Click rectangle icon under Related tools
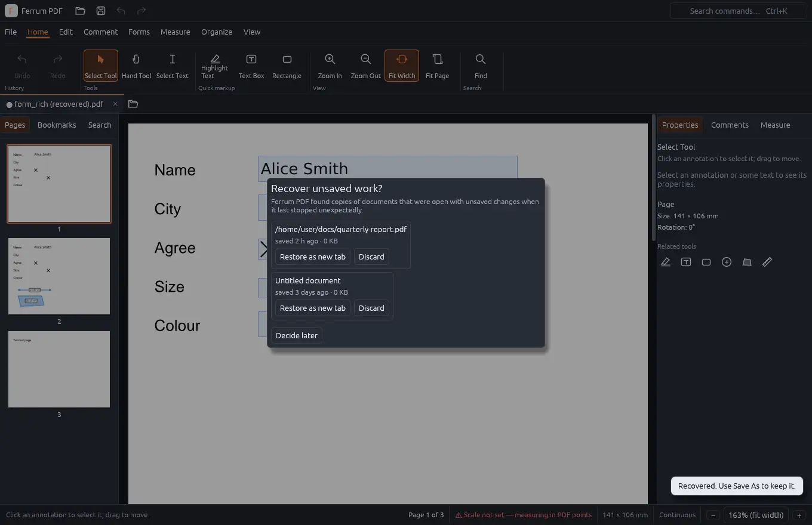 pyautogui.click(x=706, y=262)
